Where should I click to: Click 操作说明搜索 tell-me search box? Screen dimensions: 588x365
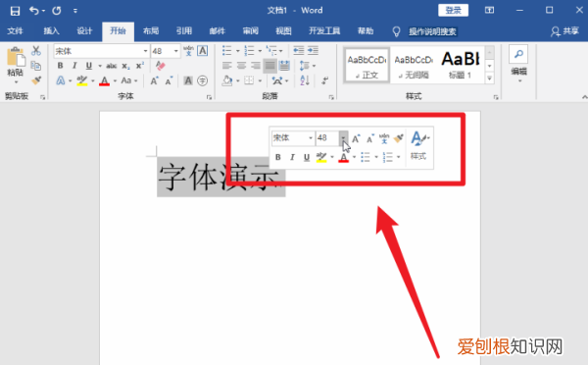[432, 31]
